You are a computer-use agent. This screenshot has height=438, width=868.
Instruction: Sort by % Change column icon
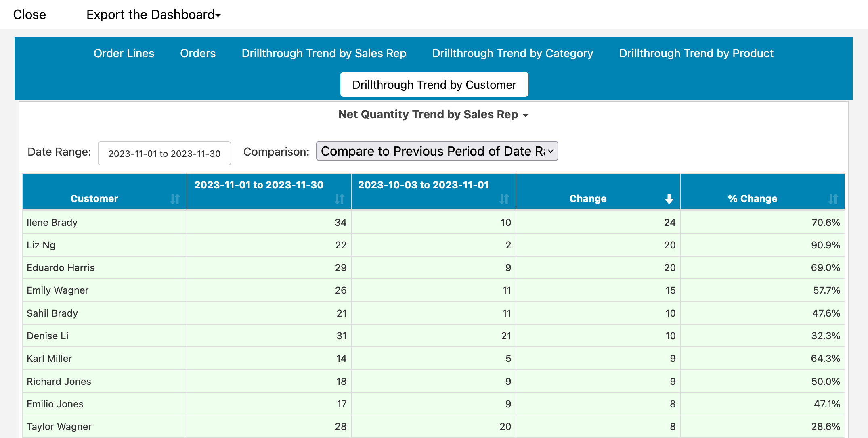[x=833, y=199]
